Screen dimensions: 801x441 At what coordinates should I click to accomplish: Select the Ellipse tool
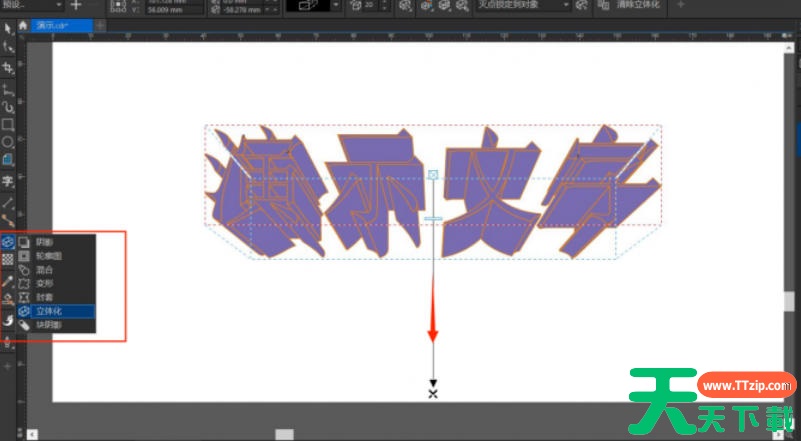[x=8, y=142]
